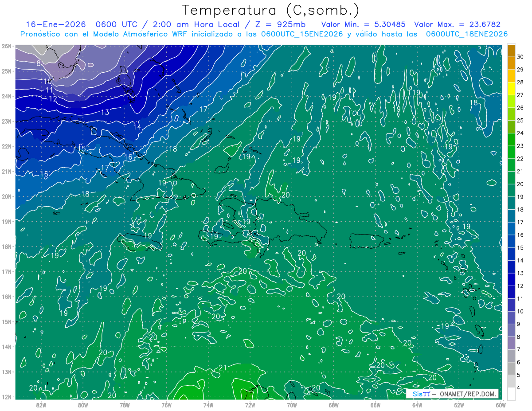Click the 21 contour label on the map

[223, 368]
